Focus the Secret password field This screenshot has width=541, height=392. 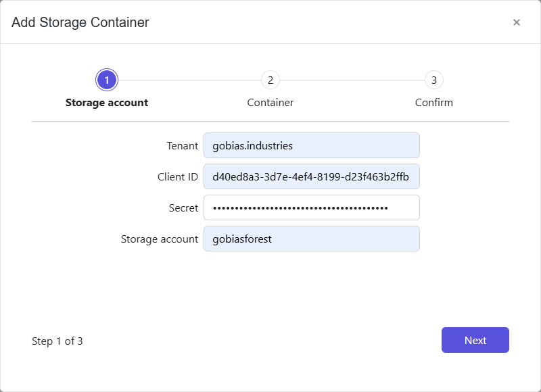[x=311, y=207]
